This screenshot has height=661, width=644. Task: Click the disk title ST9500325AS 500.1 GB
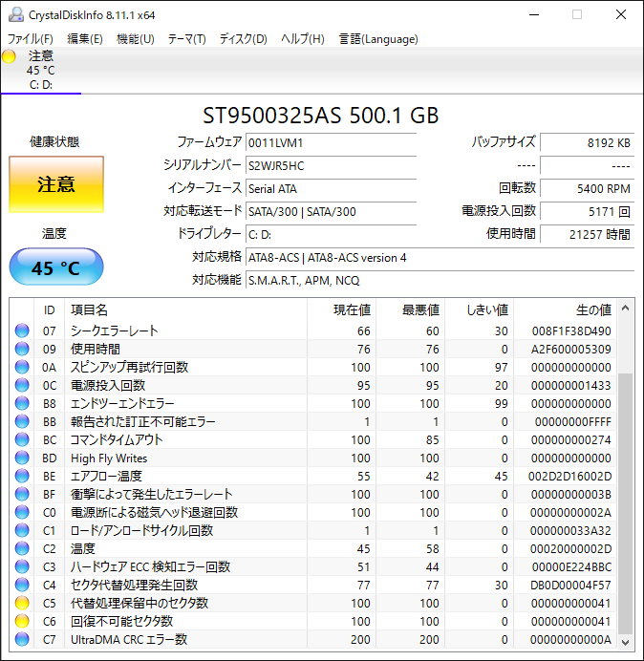(321, 116)
